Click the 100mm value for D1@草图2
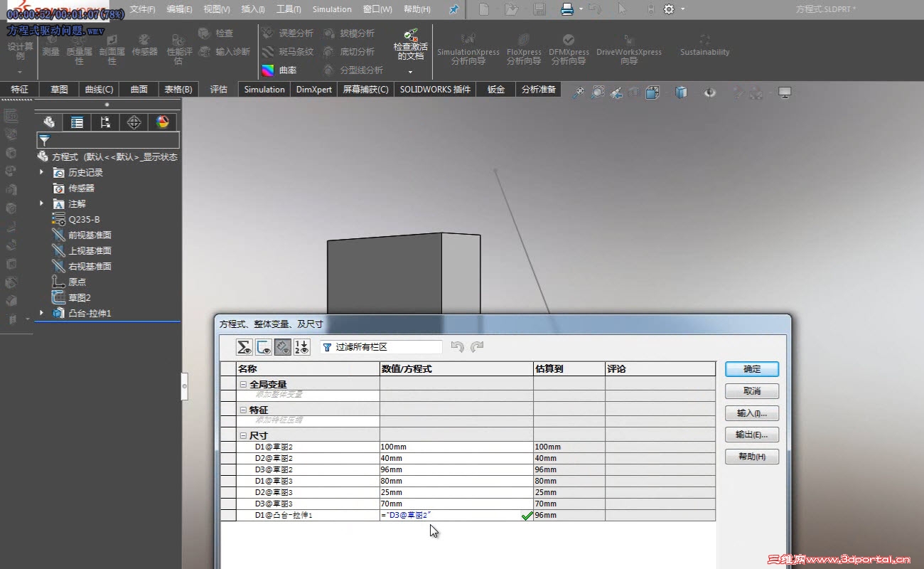 coord(456,447)
